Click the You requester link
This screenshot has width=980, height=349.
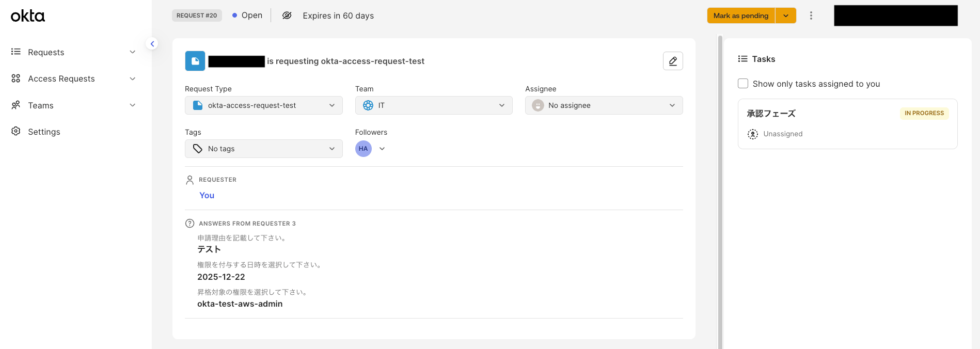(207, 195)
